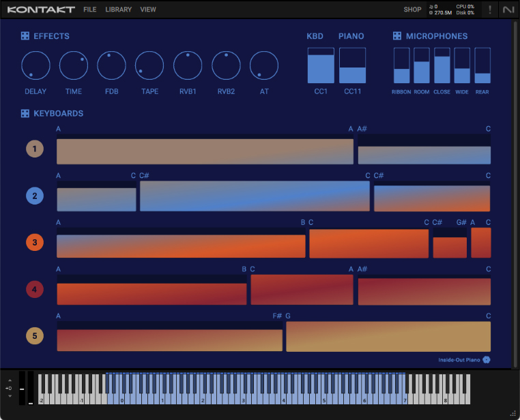Click the Effects section grid icon
Image resolution: width=520 pixels, height=420 pixels.
[25, 36]
